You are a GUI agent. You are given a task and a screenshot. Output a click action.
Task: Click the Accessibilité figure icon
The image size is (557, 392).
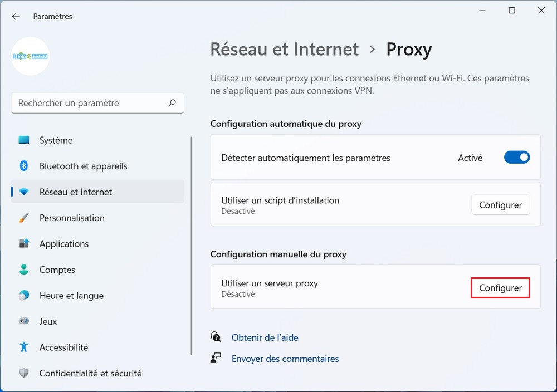coord(24,347)
